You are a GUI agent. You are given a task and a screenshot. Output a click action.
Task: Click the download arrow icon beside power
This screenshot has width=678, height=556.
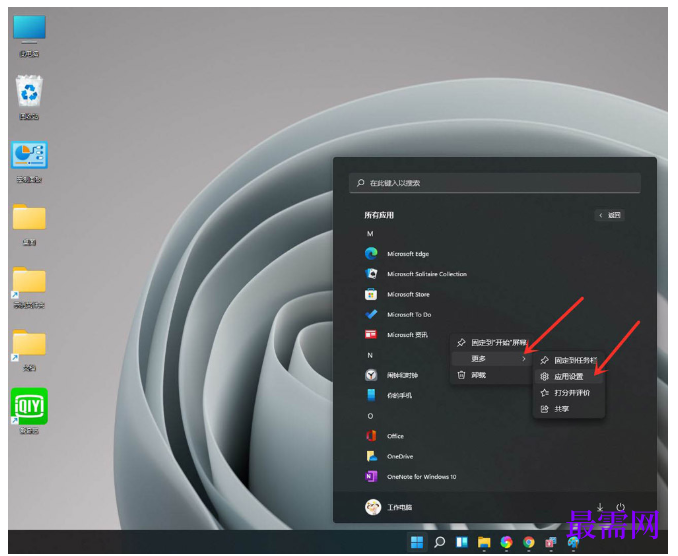[x=600, y=507]
